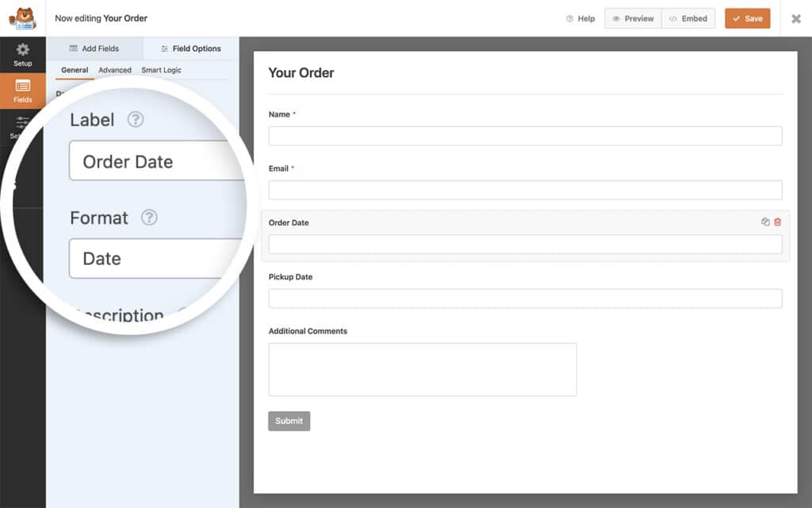The height and width of the screenshot is (508, 812).
Task: Click the tooltip icon next to Label
Action: coord(135,119)
